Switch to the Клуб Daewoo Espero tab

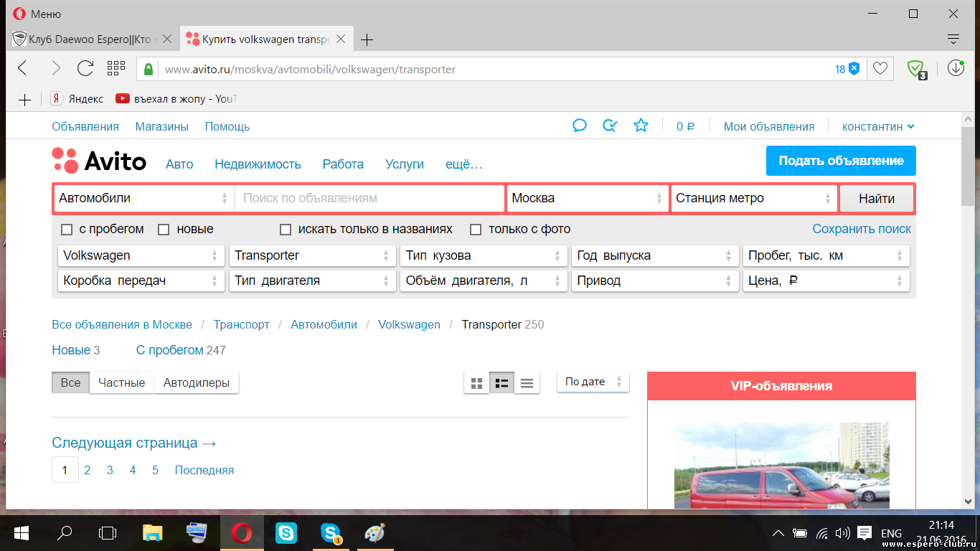point(92,39)
